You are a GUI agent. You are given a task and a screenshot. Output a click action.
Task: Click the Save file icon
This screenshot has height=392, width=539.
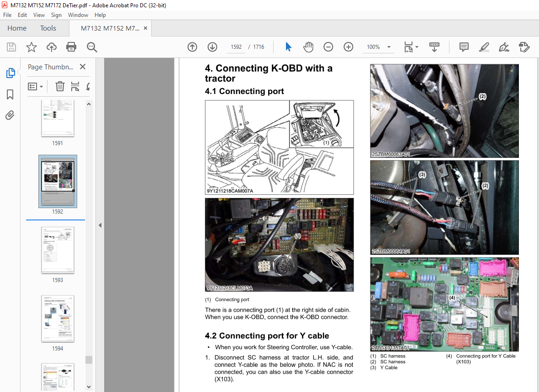[x=11, y=47]
